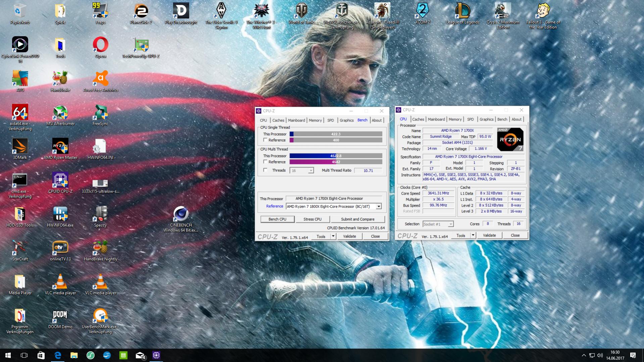The image size is (644, 362).
Task: Click the AMD Ryzen Master icon
Action: pyautogui.click(x=60, y=149)
